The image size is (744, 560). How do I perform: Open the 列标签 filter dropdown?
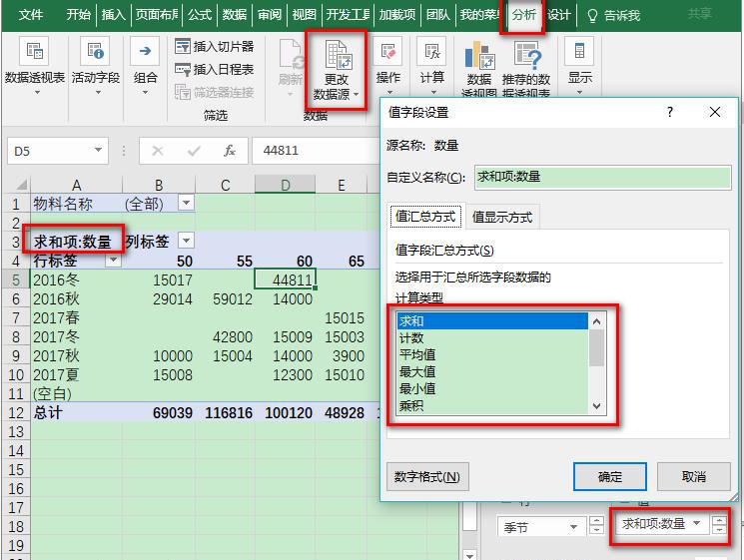(x=187, y=241)
